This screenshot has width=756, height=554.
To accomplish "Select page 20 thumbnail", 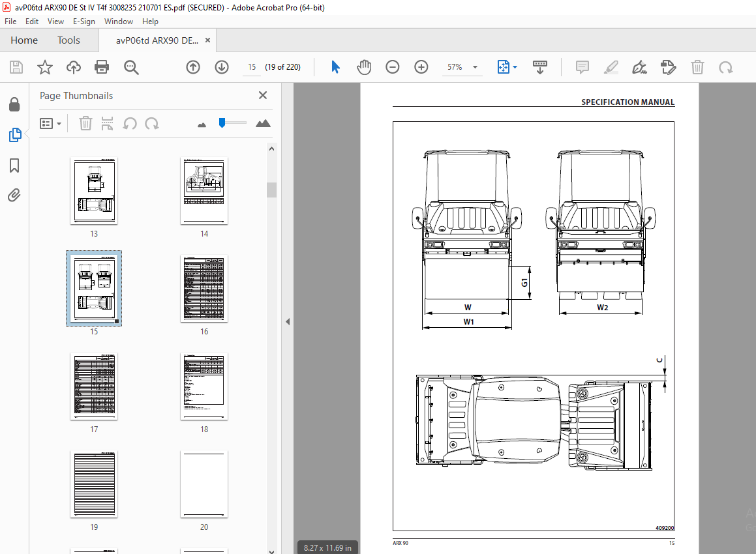I will point(204,484).
